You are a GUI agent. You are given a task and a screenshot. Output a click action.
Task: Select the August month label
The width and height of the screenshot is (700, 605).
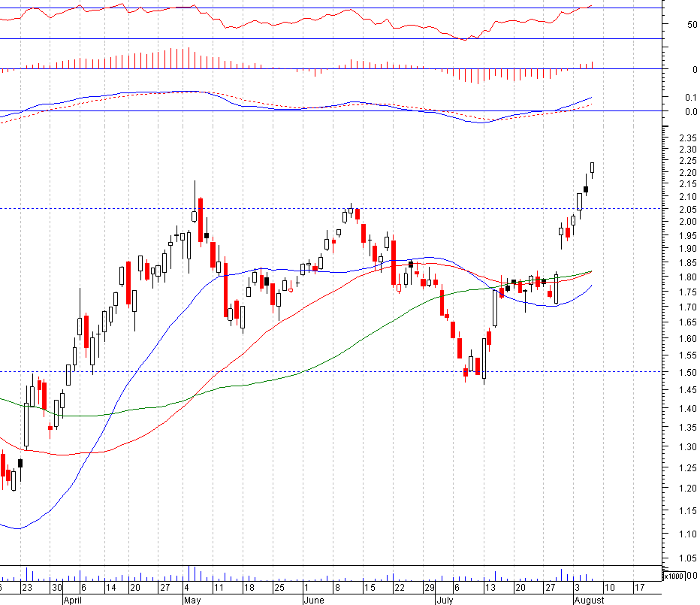(590, 600)
